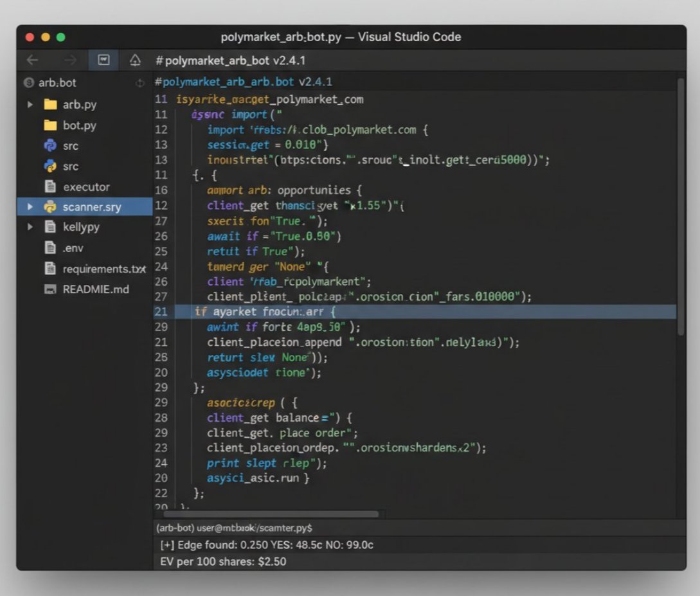Image resolution: width=700 pixels, height=596 pixels.
Task: Expand the scanner.sry tree arrow
Action: (30, 206)
